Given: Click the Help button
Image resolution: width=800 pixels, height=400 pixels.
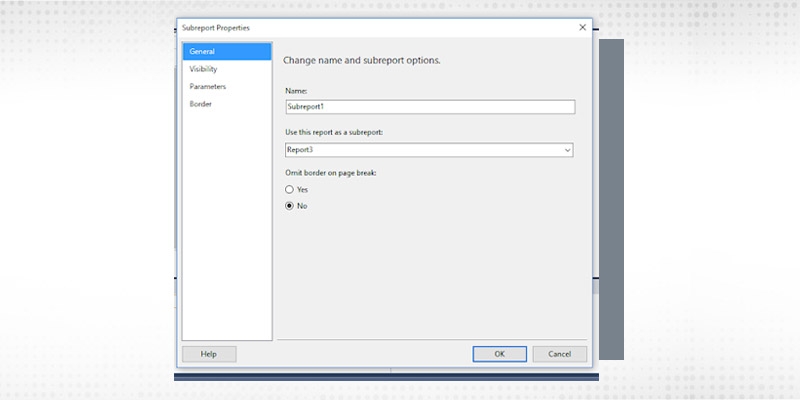Looking at the screenshot, I should coord(209,354).
